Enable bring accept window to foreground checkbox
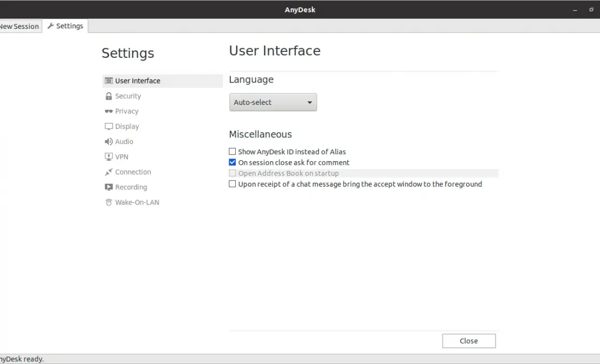 pyautogui.click(x=232, y=184)
